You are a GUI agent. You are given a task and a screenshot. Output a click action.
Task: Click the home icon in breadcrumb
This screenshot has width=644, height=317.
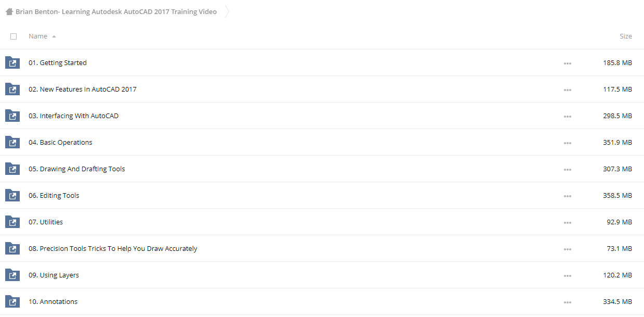[x=9, y=11]
